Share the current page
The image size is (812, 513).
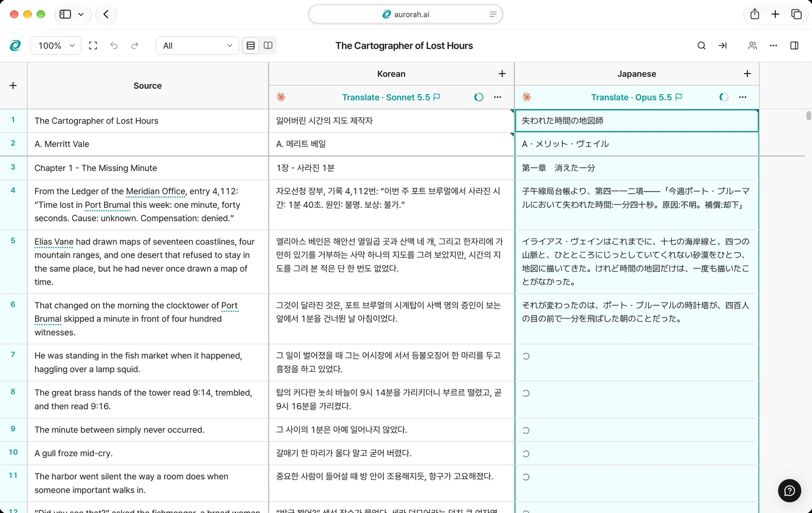coord(755,15)
